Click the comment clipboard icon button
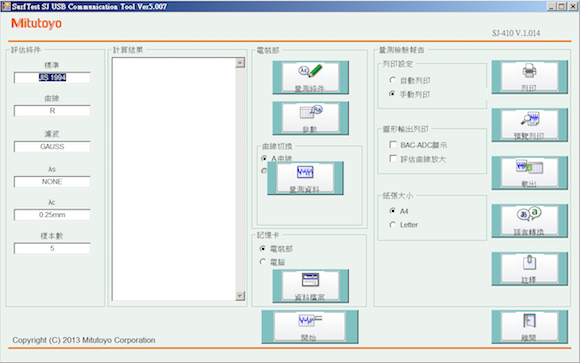The width and height of the screenshot is (580, 363). point(529,269)
